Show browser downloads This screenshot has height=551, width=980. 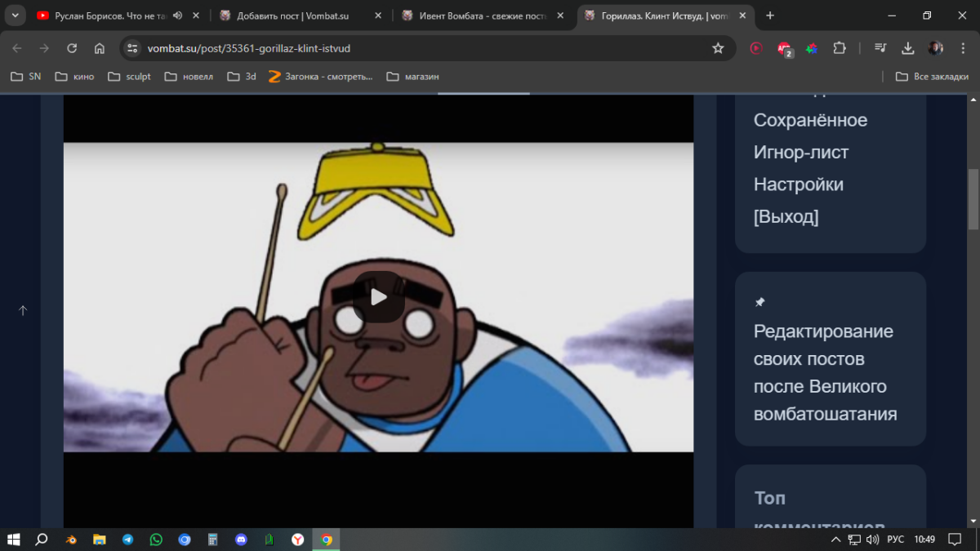point(908,48)
